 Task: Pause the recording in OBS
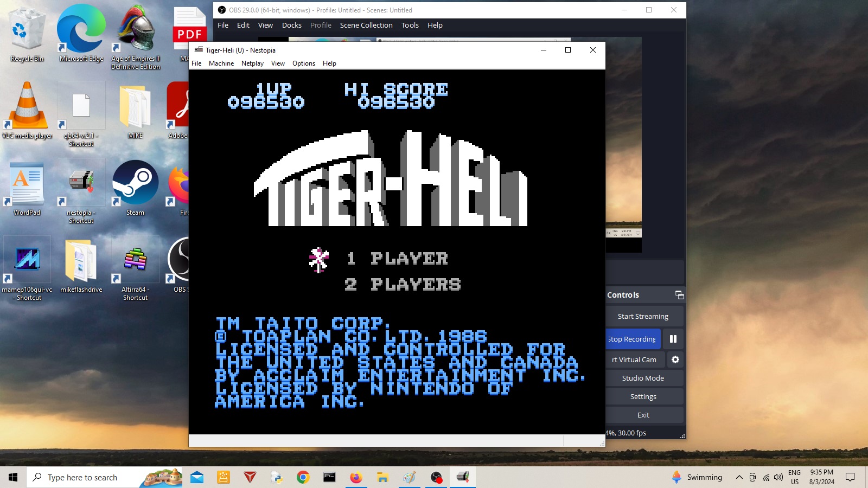click(673, 339)
